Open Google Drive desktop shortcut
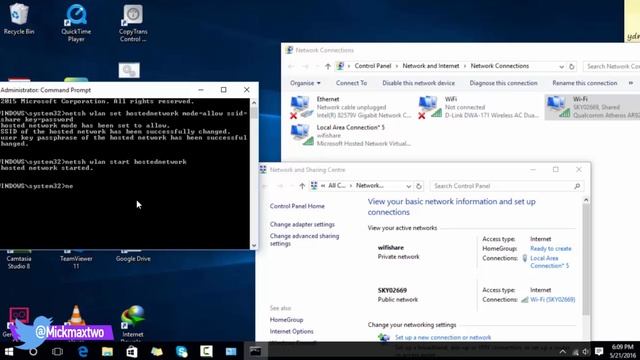The image size is (640, 360). 133,256
